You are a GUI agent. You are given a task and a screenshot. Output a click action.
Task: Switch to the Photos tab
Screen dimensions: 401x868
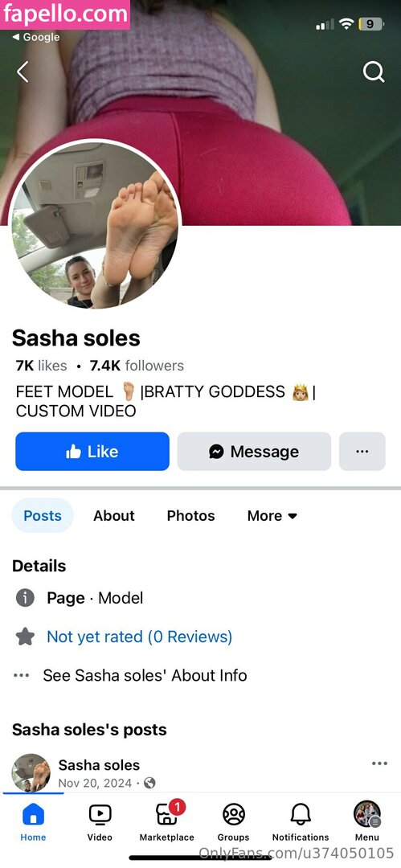[x=191, y=515]
